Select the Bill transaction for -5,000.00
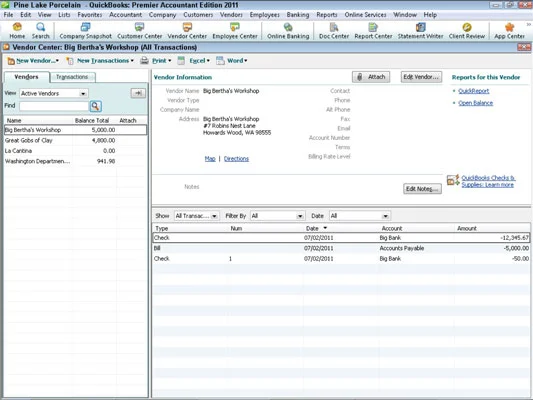 pos(341,248)
